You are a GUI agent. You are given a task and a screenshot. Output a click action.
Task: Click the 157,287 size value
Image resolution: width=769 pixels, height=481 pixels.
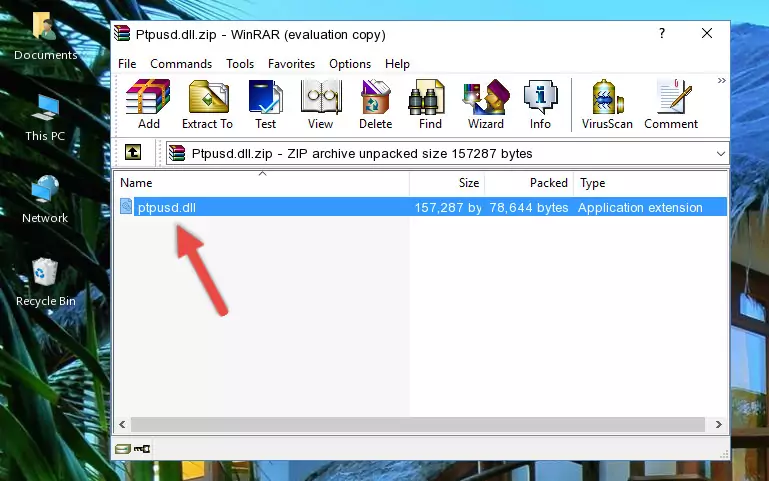(x=448, y=207)
